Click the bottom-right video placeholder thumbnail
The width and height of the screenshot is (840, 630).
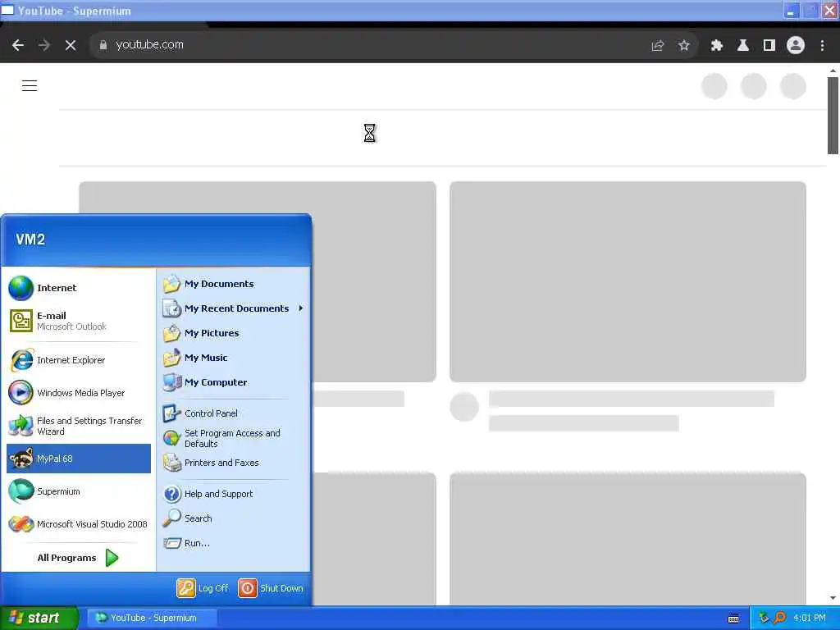tap(628, 538)
